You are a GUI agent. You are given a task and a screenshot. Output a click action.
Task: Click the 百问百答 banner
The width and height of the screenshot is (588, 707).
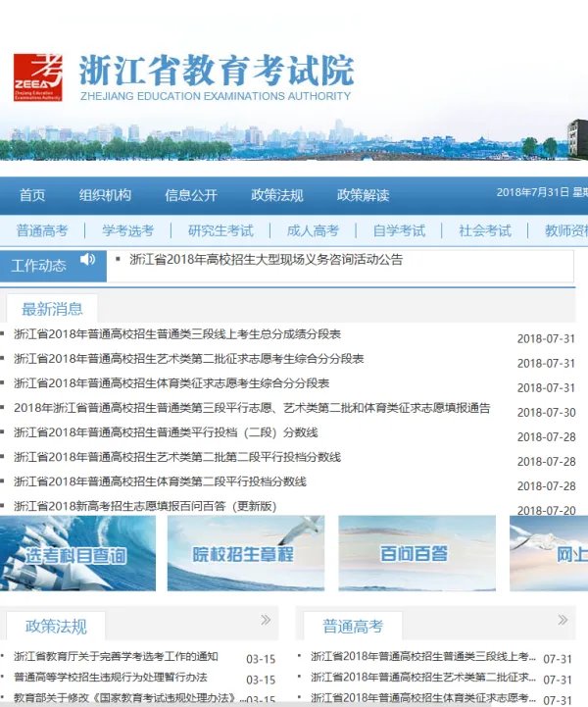tap(416, 553)
